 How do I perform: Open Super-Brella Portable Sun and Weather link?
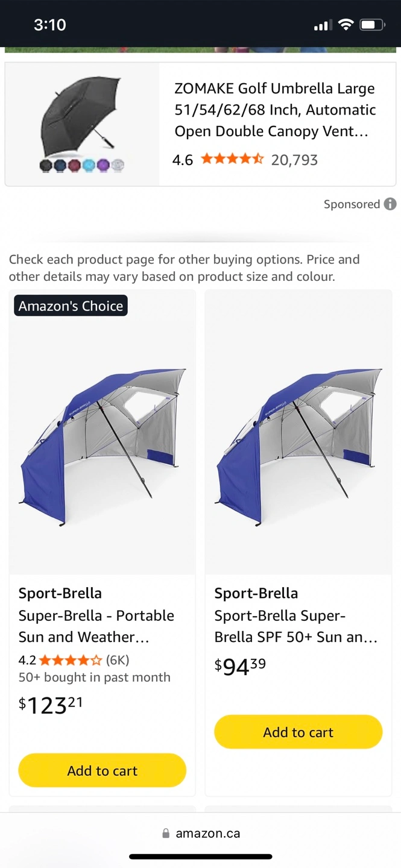[x=96, y=626]
